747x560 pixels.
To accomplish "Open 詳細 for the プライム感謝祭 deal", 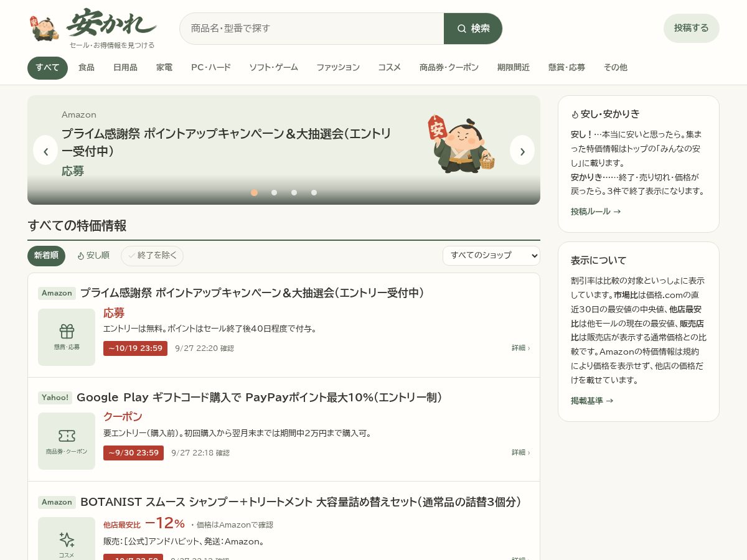I will [x=521, y=348].
